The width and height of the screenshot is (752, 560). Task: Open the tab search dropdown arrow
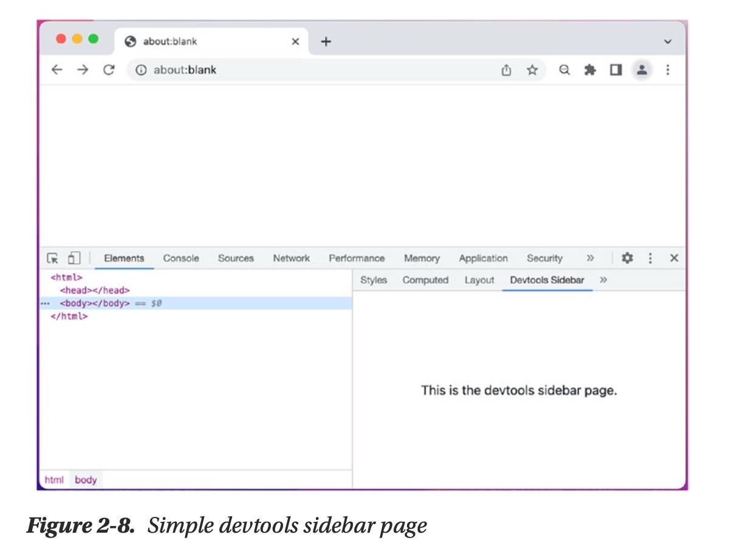[x=668, y=42]
